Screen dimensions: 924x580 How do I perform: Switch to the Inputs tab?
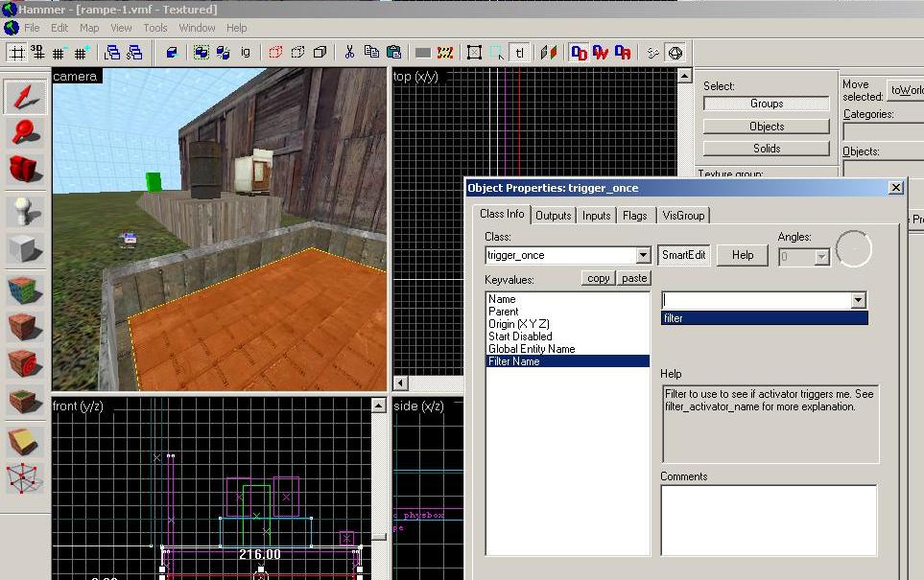(x=597, y=216)
